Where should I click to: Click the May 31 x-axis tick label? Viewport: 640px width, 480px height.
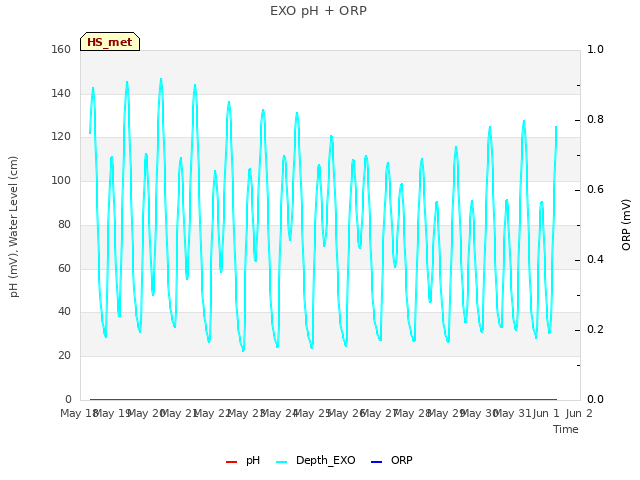pyautogui.click(x=513, y=413)
